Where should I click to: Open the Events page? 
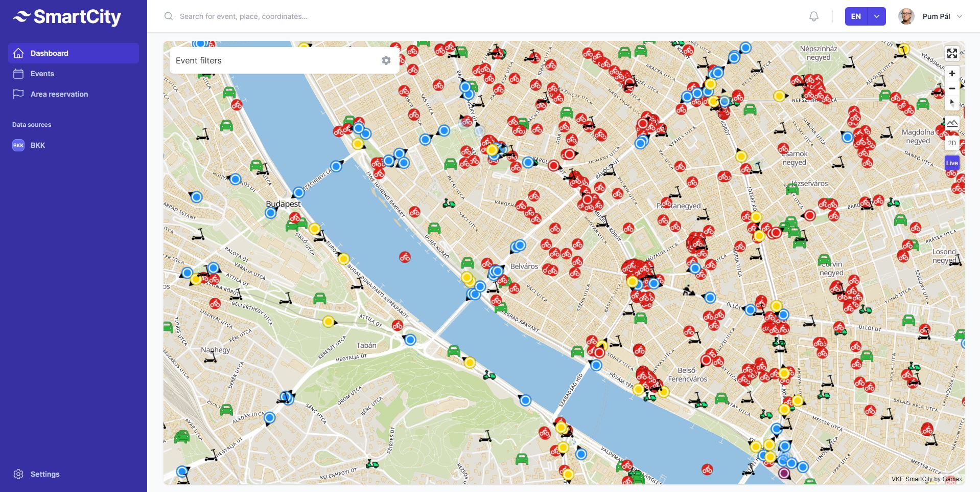coord(42,74)
